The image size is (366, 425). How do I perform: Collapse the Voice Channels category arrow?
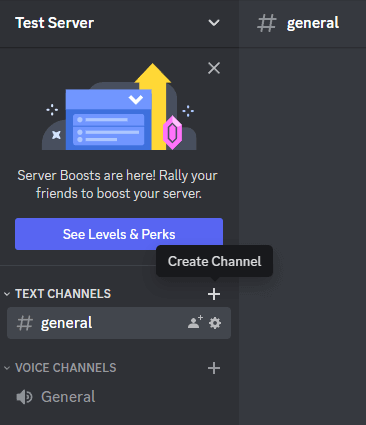[7, 368]
